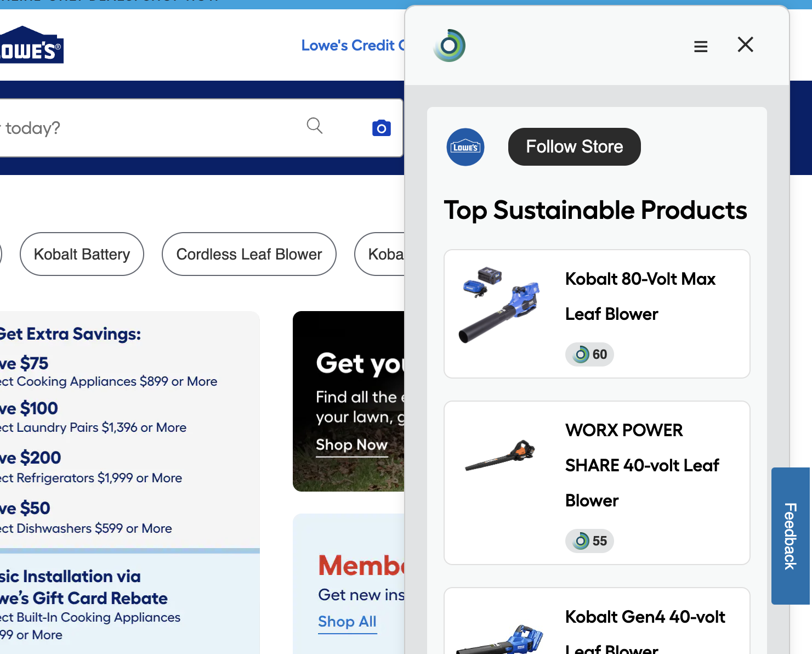Click the 55 sustainability score badge

(x=589, y=541)
